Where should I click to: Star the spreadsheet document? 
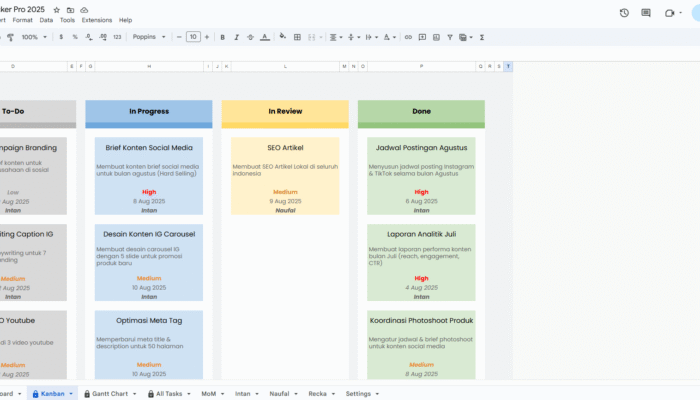(57, 10)
